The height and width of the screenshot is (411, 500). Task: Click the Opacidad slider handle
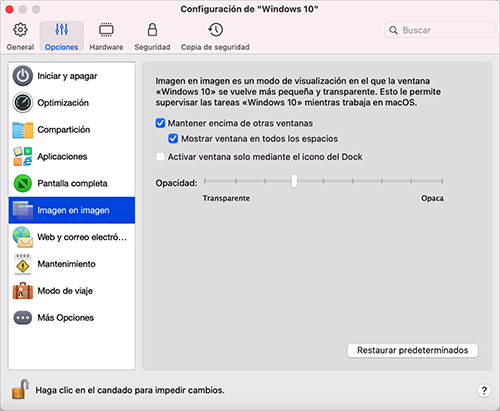pyautogui.click(x=294, y=181)
